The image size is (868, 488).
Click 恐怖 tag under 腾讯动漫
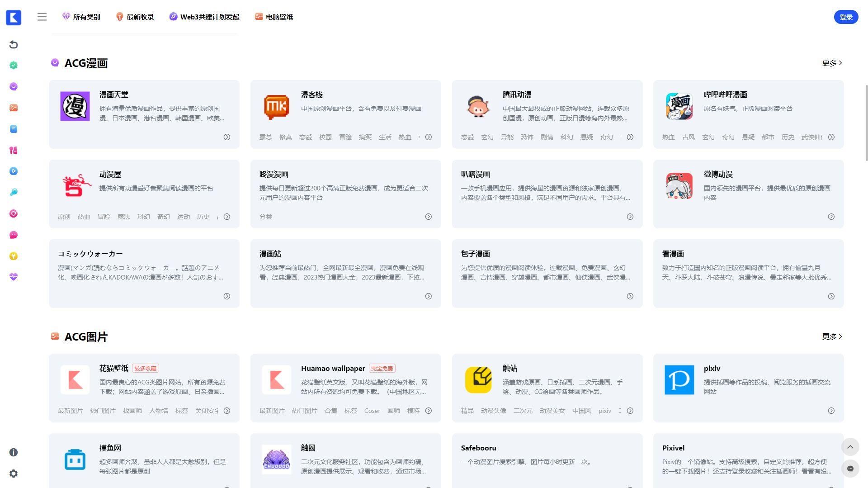[x=527, y=137]
